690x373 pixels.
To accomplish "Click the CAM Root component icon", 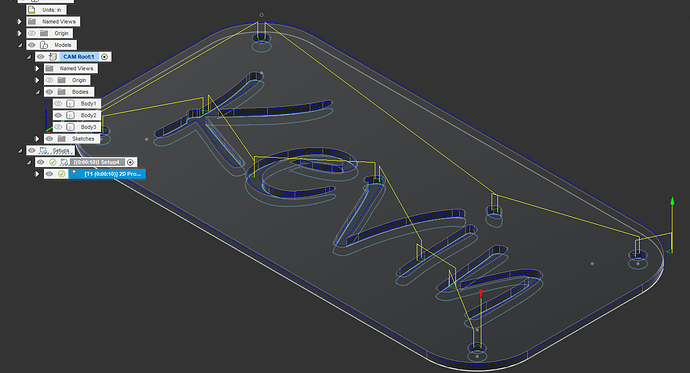I will tap(53, 57).
